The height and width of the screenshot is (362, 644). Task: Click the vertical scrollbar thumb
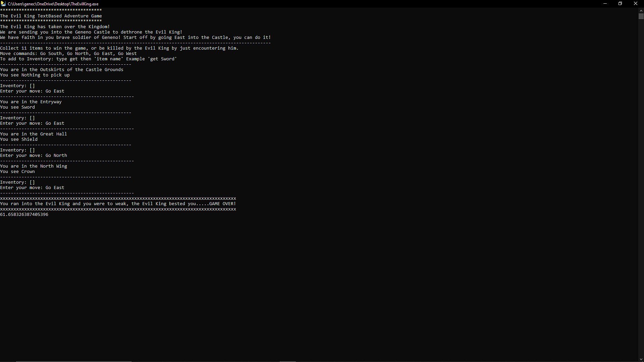coord(641,16)
